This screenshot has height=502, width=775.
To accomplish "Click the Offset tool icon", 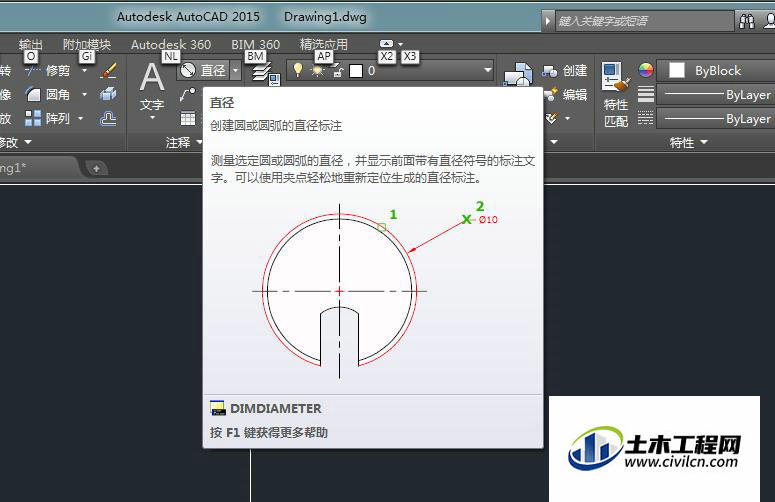I will (x=108, y=118).
